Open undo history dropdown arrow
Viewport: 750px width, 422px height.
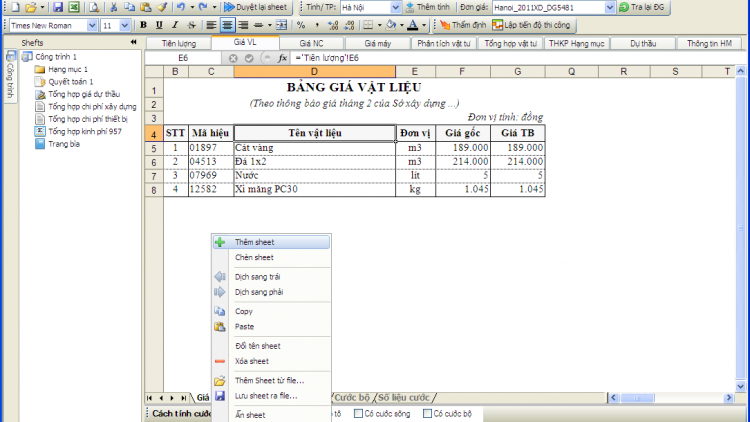coord(192,7)
